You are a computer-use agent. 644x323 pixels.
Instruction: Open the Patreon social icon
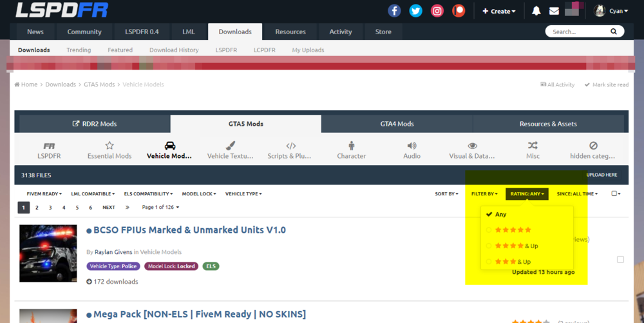click(459, 11)
